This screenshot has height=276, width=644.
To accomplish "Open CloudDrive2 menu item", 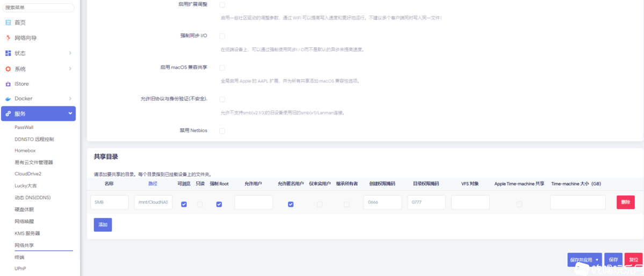I will (28, 174).
